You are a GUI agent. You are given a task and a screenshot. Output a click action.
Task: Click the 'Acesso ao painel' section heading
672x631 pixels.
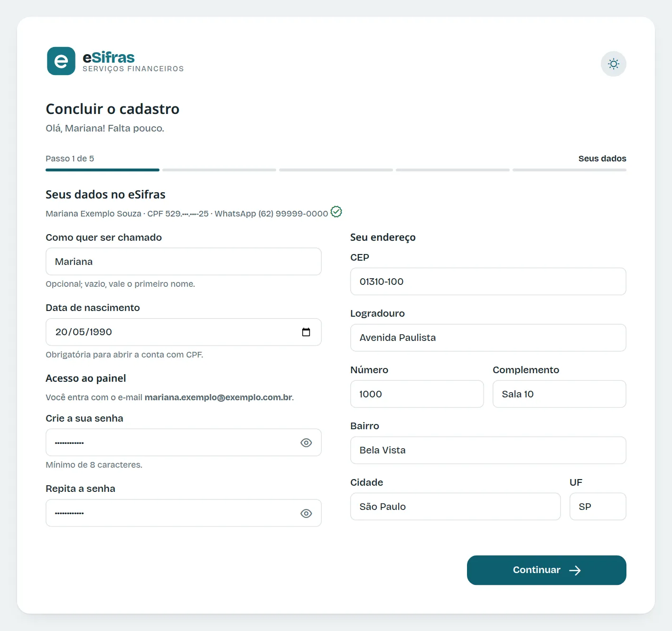tap(86, 378)
